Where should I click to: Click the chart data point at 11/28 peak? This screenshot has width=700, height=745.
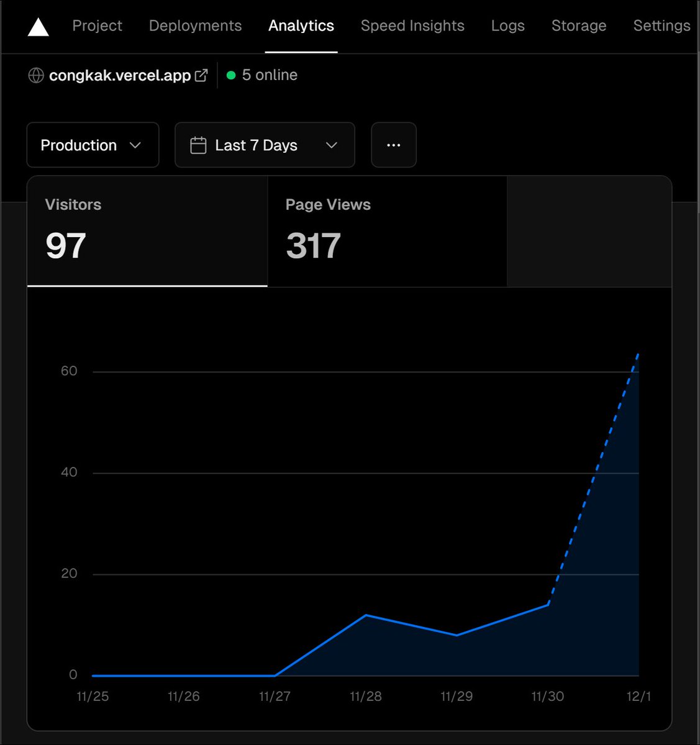(366, 615)
